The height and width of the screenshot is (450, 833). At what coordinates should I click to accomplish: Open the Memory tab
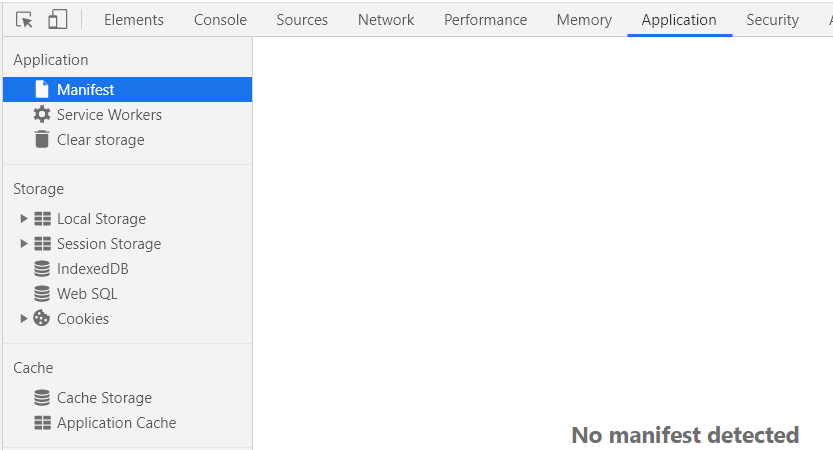pyautogui.click(x=584, y=20)
